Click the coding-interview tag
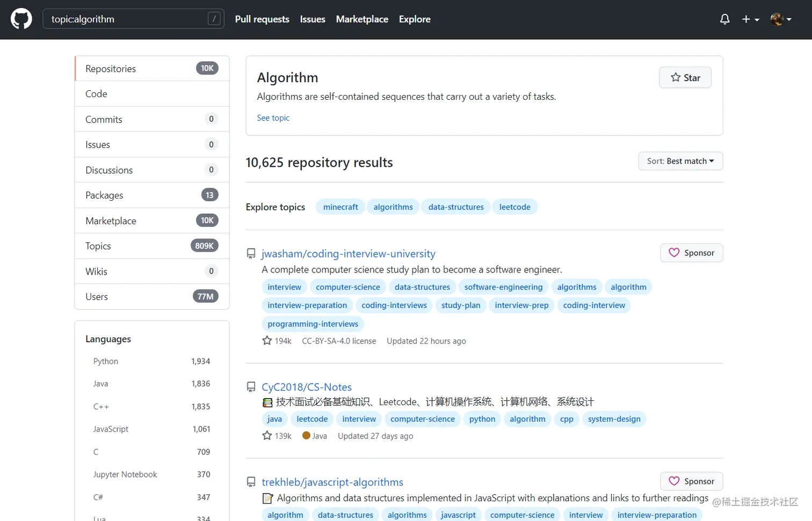Image resolution: width=812 pixels, height=521 pixels. (x=594, y=305)
